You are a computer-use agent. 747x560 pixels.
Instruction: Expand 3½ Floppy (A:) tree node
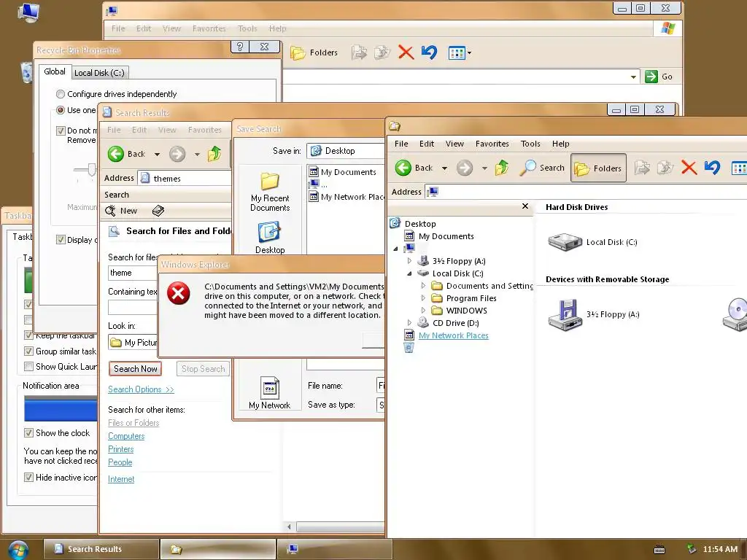[x=409, y=261]
